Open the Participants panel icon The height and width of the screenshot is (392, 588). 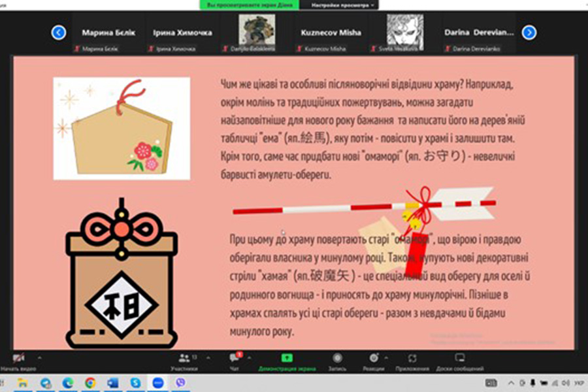(x=184, y=358)
